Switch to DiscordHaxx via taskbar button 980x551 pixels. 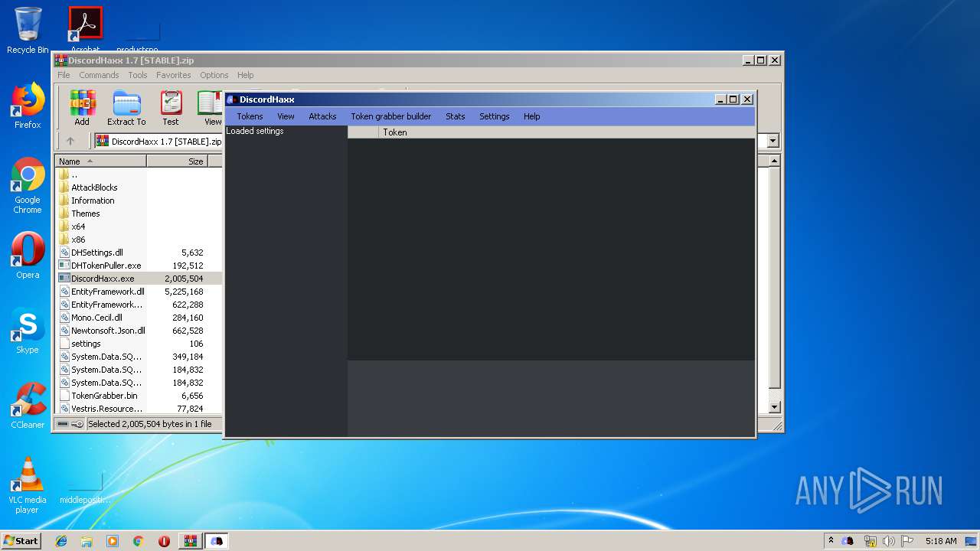coord(217,541)
